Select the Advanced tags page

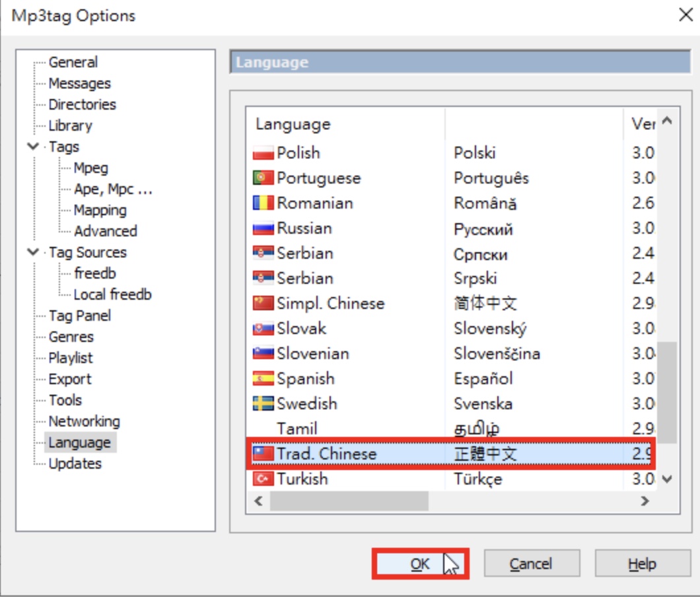(106, 231)
